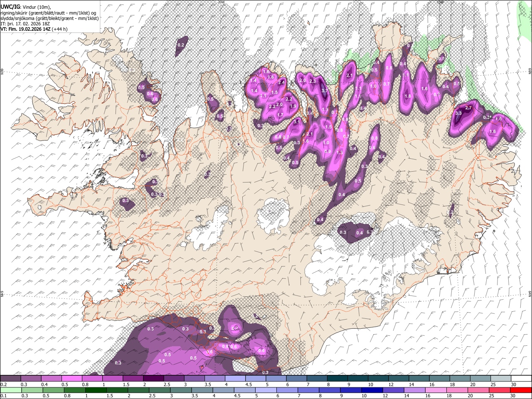
Task: Select lower rainfall legend swatch 1.5–2
Action: pyautogui.click(x=117, y=390)
